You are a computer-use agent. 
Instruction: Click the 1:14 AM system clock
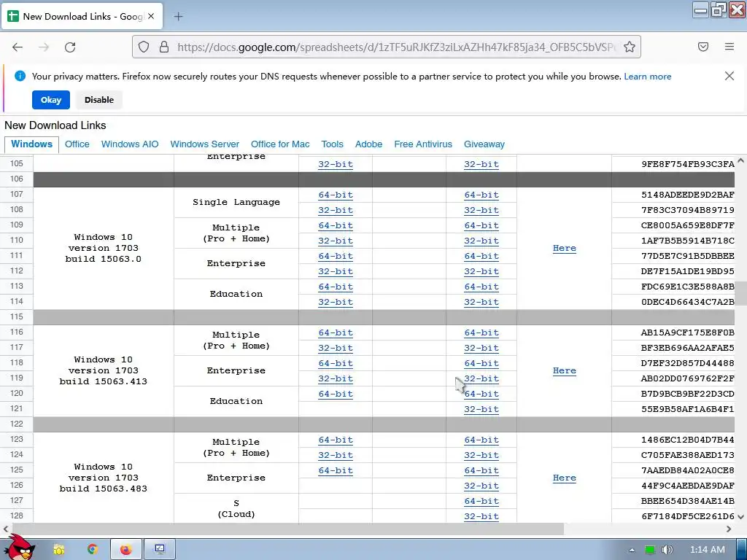tap(708, 550)
